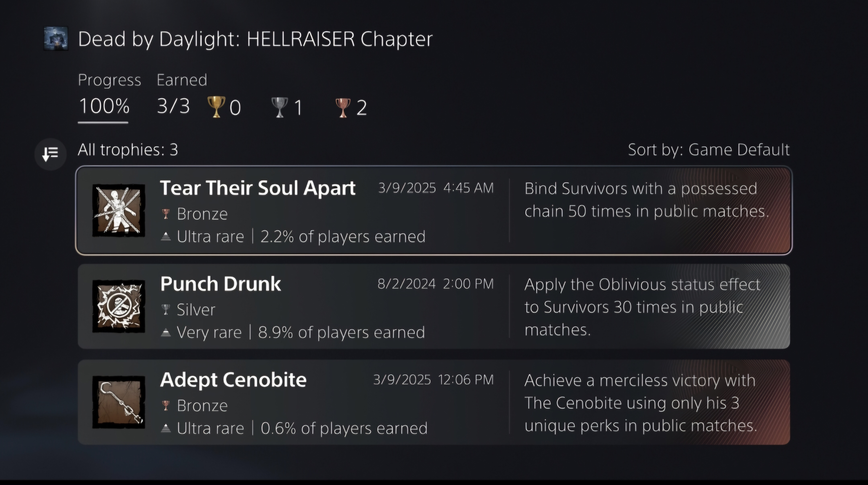Viewport: 868px width, 485px height.
Task: Open the Sort by Game Default dropdown
Action: pyautogui.click(x=708, y=149)
